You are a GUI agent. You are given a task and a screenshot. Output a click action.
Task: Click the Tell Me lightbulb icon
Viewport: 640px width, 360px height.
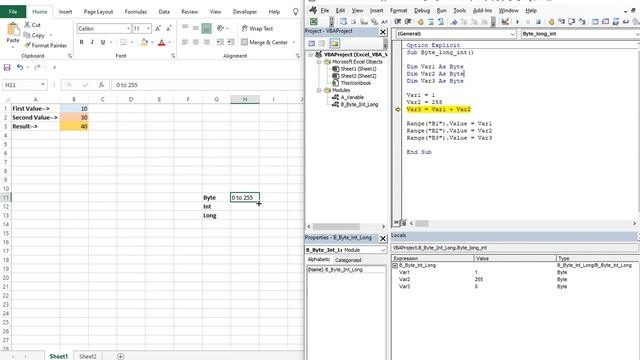click(x=296, y=12)
